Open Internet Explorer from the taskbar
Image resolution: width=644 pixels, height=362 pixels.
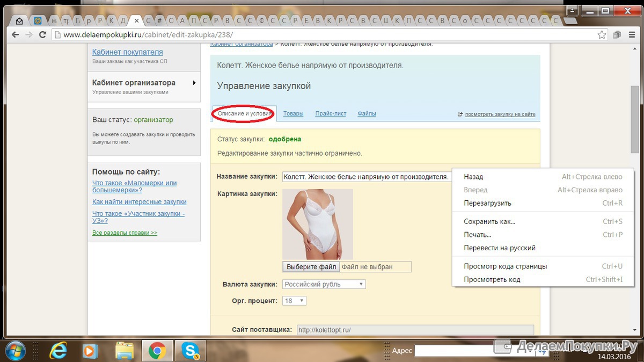coord(58,351)
